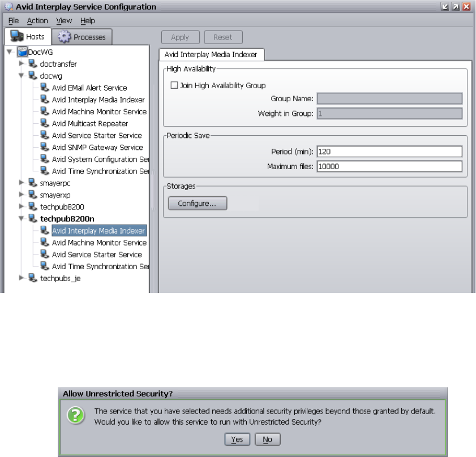This screenshot has width=476, height=457.
Task: Click the application gear icon in title bar
Action: click(x=9, y=6)
